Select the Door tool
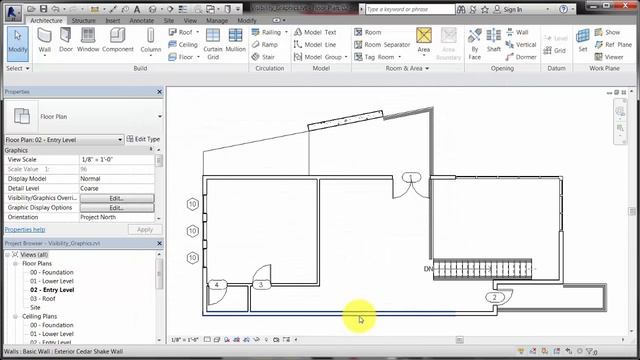 tap(66, 41)
